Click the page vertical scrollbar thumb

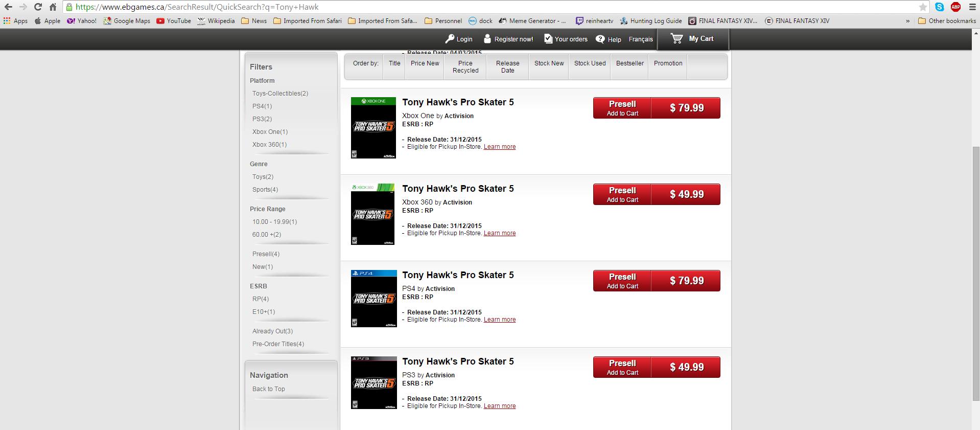point(976,274)
